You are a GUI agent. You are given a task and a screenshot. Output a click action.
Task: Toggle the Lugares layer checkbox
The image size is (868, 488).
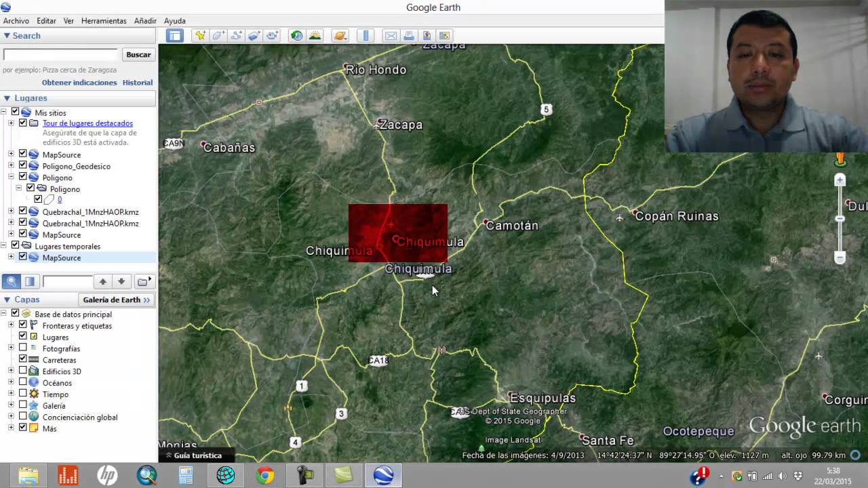point(23,337)
